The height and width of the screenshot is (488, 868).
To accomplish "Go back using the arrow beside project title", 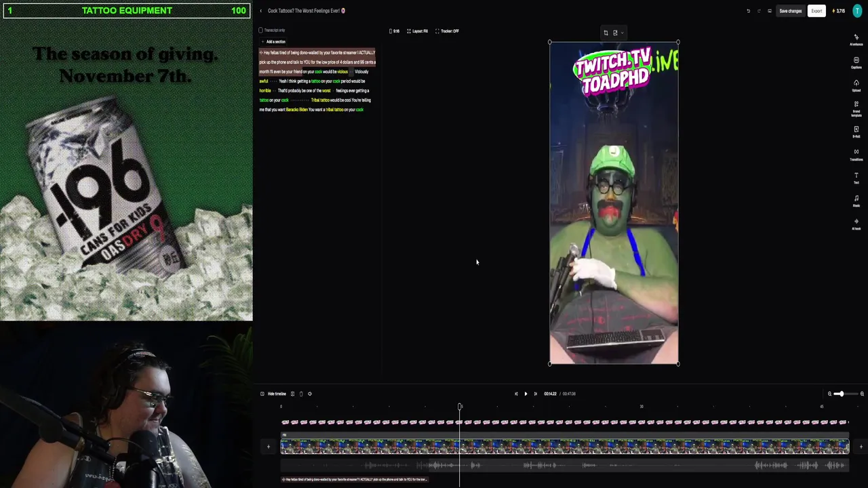I will coord(260,11).
